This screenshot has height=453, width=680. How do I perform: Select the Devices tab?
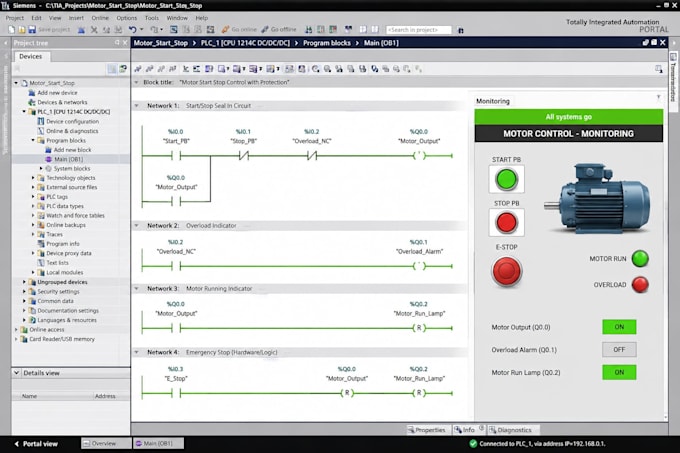tap(30, 56)
